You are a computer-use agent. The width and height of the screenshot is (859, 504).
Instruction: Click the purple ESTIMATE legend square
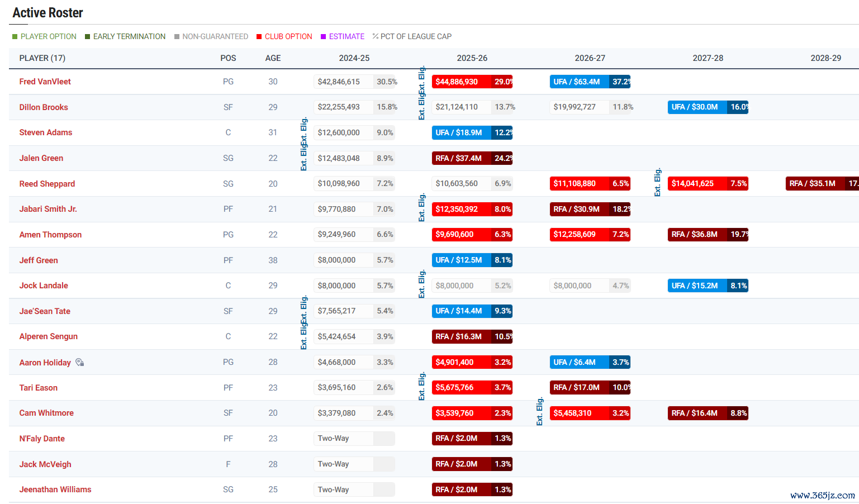pos(324,36)
